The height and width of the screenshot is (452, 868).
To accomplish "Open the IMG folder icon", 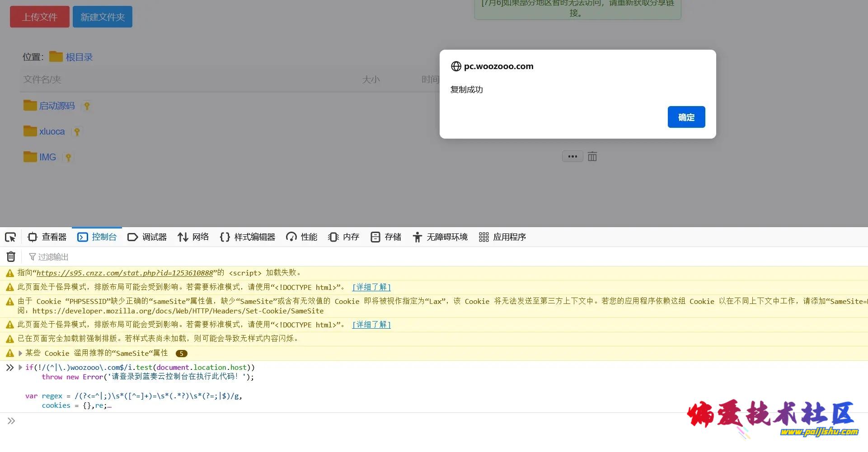I will tap(30, 157).
